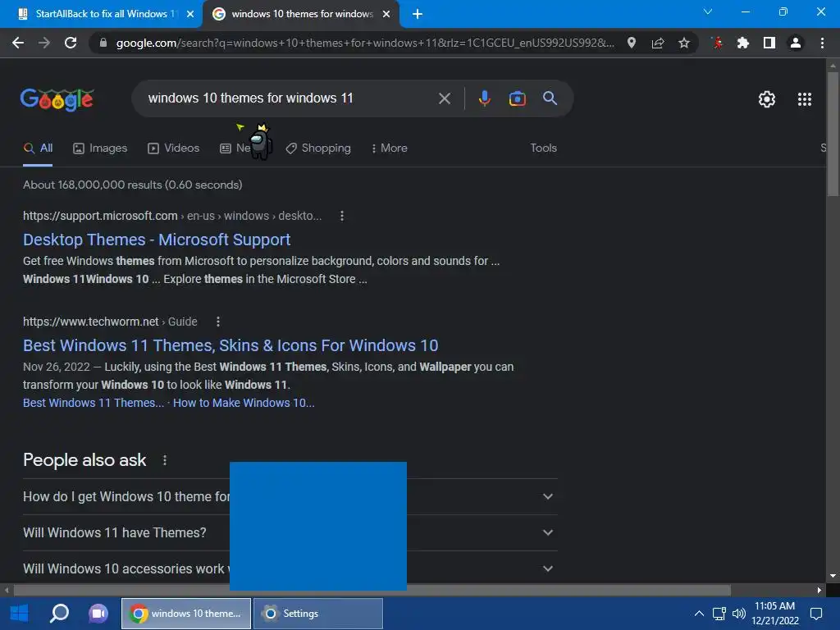Show hidden system tray icons
This screenshot has height=630, width=840.
[x=699, y=614]
